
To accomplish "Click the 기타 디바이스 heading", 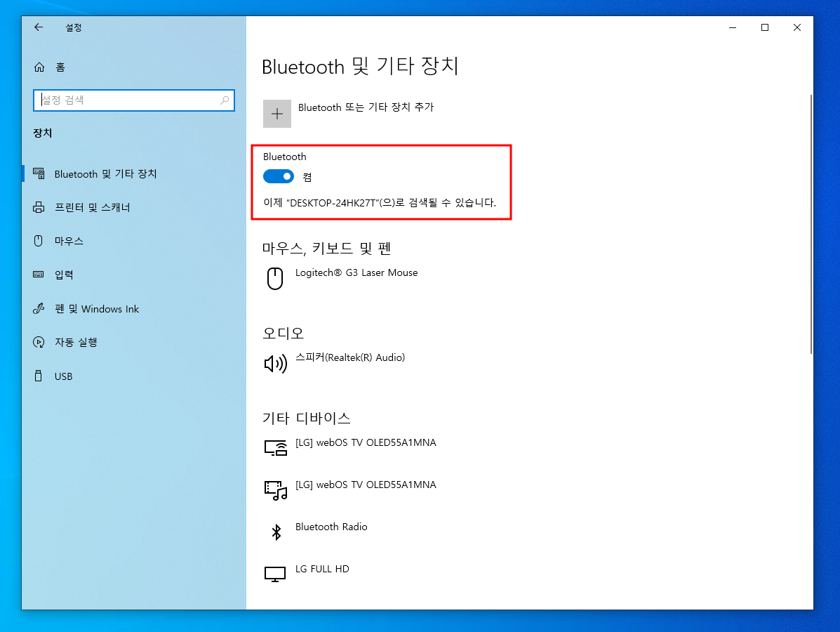I will (x=307, y=418).
